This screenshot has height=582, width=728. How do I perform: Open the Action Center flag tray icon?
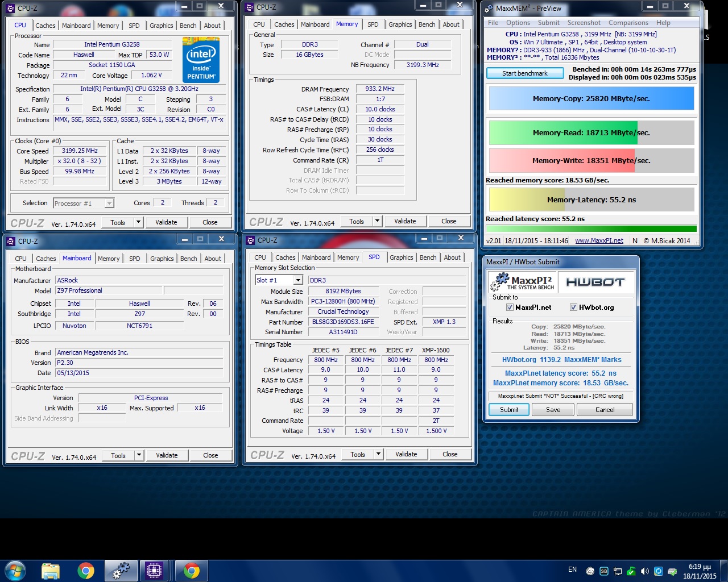pyautogui.click(x=631, y=571)
